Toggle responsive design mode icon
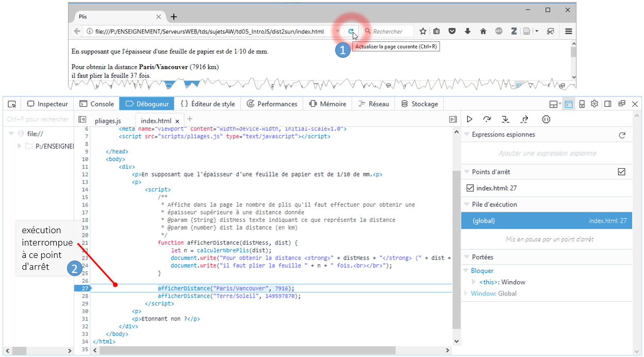The height and width of the screenshot is (357, 644). tap(582, 104)
